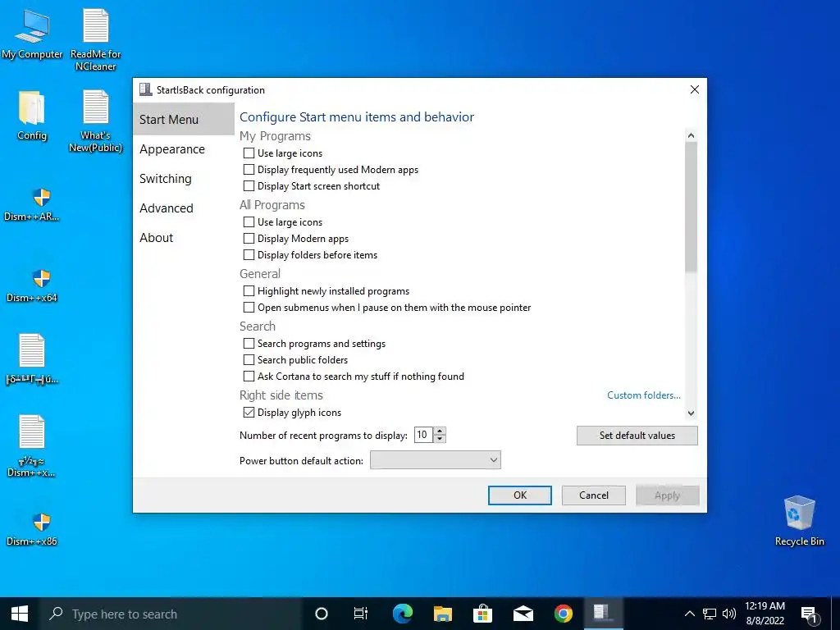Select the Dism++x... text document icon
This screenshot has width=840, height=630.
coord(32,445)
